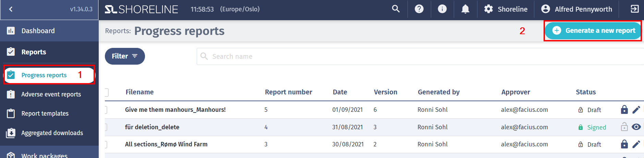Open Dashboard in sidebar
This screenshot has width=644, height=158.
(49, 31)
